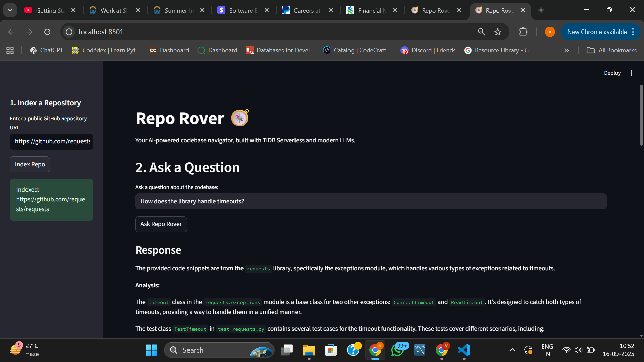Expand hidden bookmarks chevron

point(567,50)
